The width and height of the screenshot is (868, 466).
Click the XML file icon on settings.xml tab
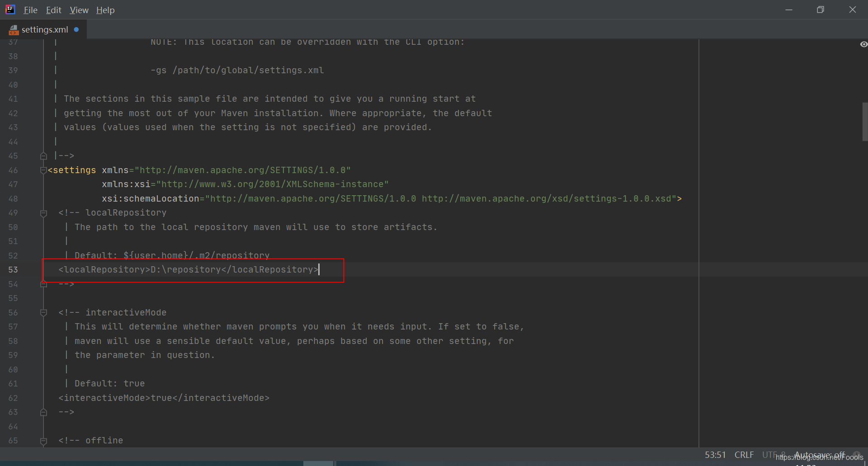pyautogui.click(x=14, y=30)
